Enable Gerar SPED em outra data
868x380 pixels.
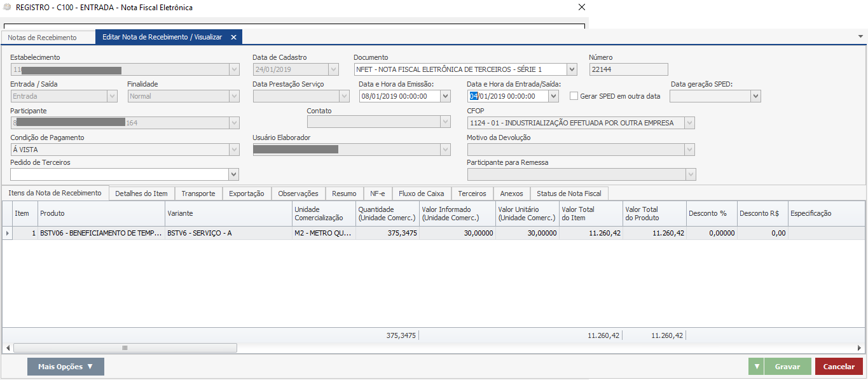click(574, 96)
